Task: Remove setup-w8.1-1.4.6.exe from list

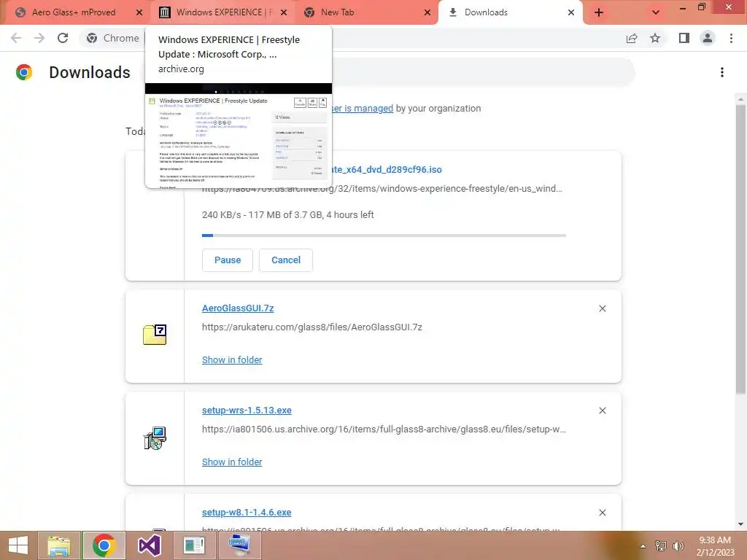Action: [602, 513]
